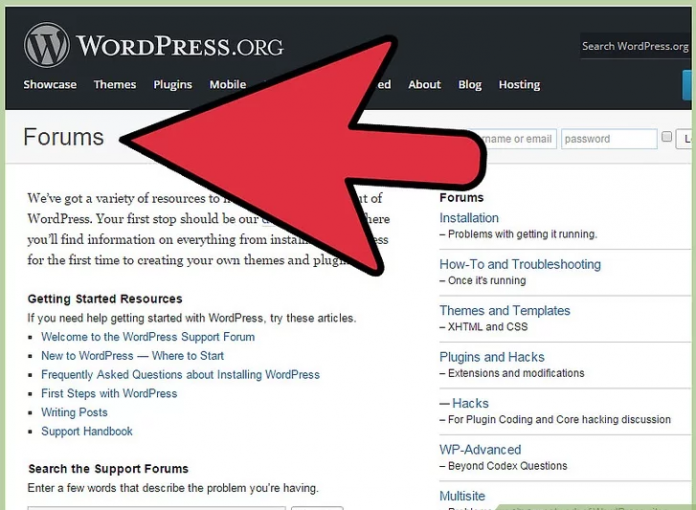Open New to WordPress — Where to Start
The height and width of the screenshot is (510, 696).
pos(132,356)
